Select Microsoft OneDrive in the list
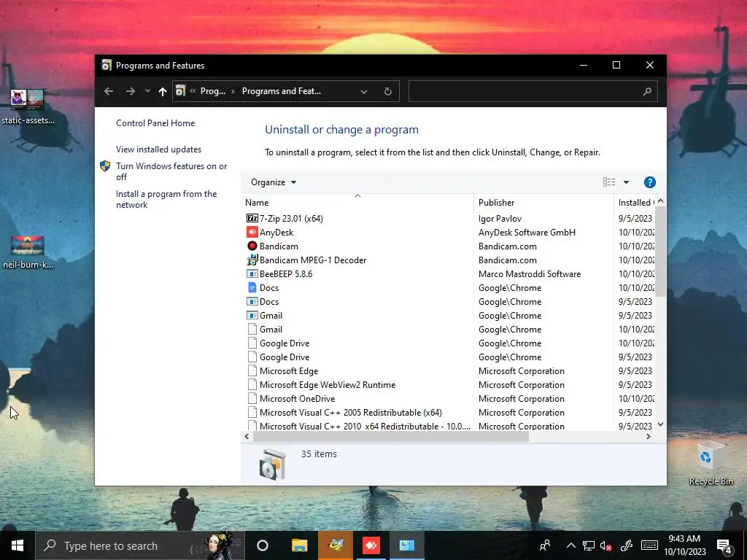Viewport: 747px width, 560px height. (x=297, y=399)
